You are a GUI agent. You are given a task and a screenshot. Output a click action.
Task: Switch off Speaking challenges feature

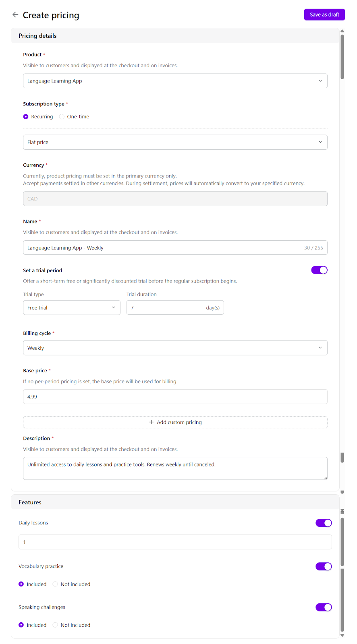tap(323, 607)
